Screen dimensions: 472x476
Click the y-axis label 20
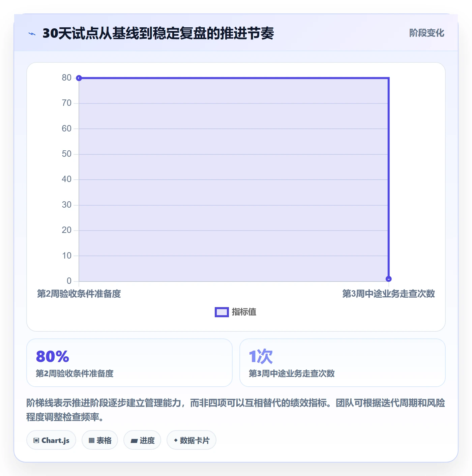tap(66, 230)
